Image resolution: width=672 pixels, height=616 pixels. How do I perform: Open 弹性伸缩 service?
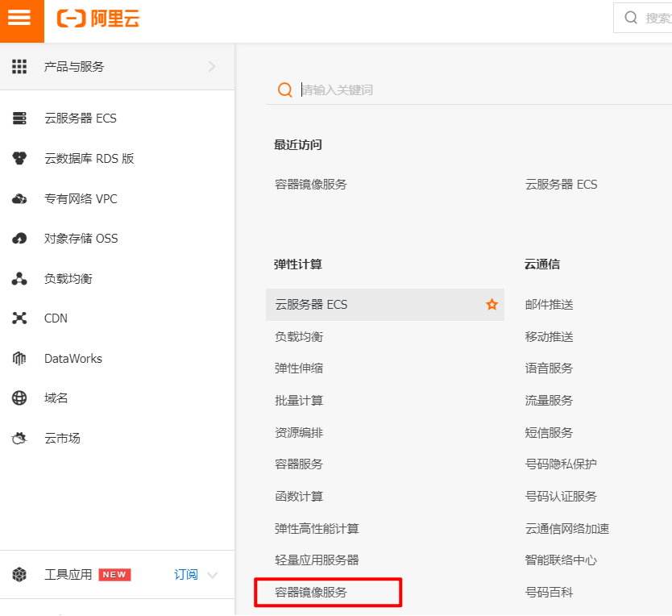click(299, 368)
